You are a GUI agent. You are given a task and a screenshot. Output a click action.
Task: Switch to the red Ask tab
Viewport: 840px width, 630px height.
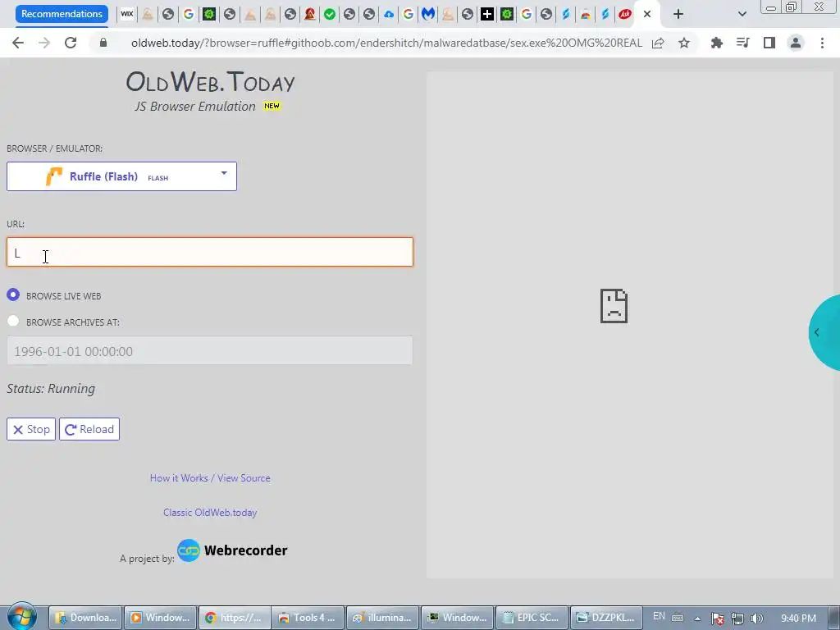pos(624,14)
